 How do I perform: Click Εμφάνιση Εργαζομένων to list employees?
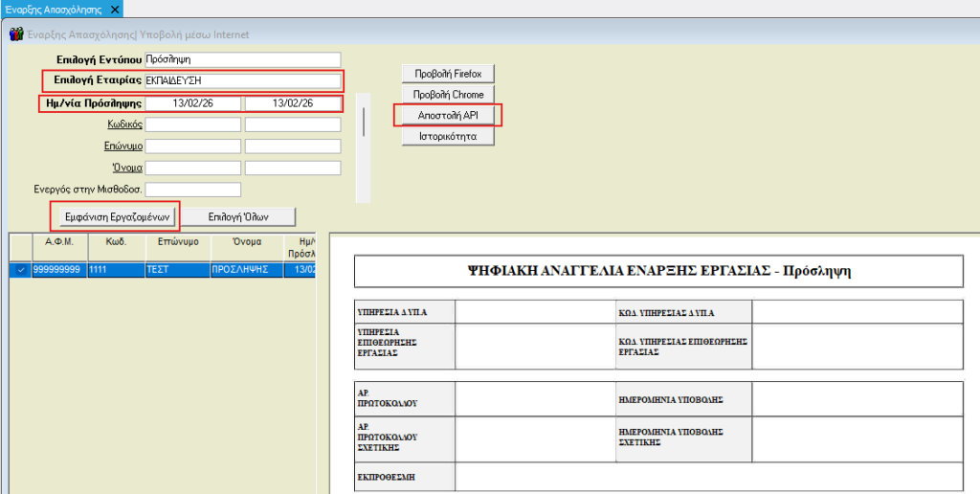point(115,215)
